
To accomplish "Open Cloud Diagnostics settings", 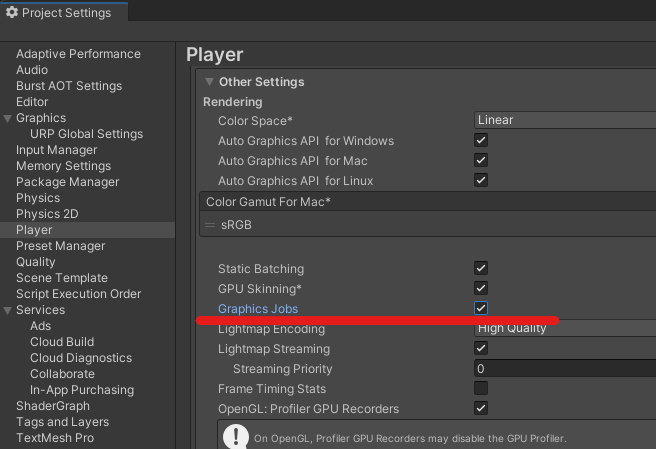I will (x=81, y=358).
